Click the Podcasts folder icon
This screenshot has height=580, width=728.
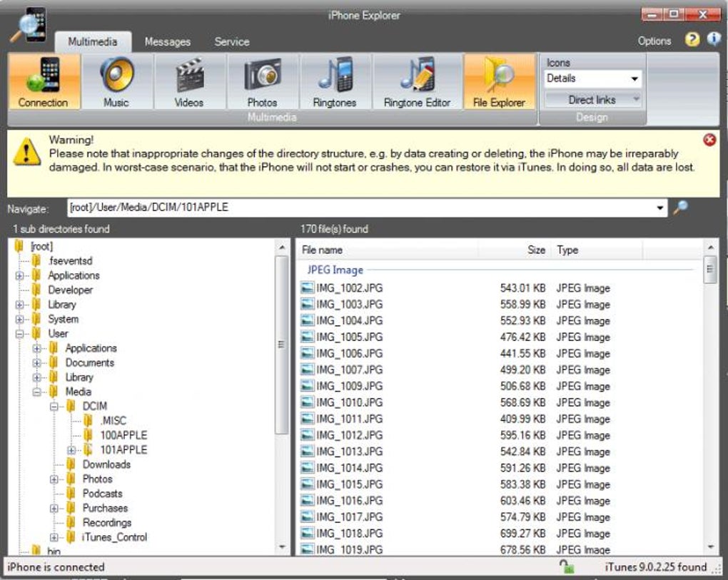click(71, 493)
